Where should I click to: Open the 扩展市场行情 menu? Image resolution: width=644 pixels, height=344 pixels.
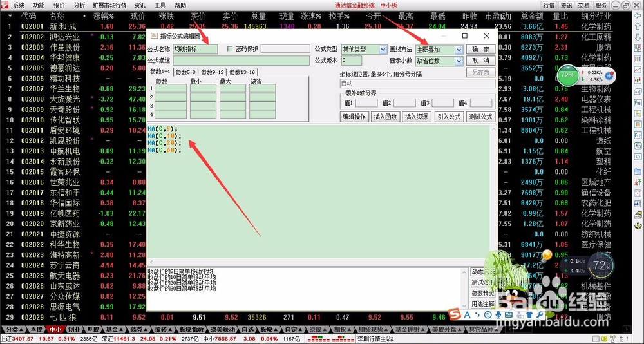(109, 5)
